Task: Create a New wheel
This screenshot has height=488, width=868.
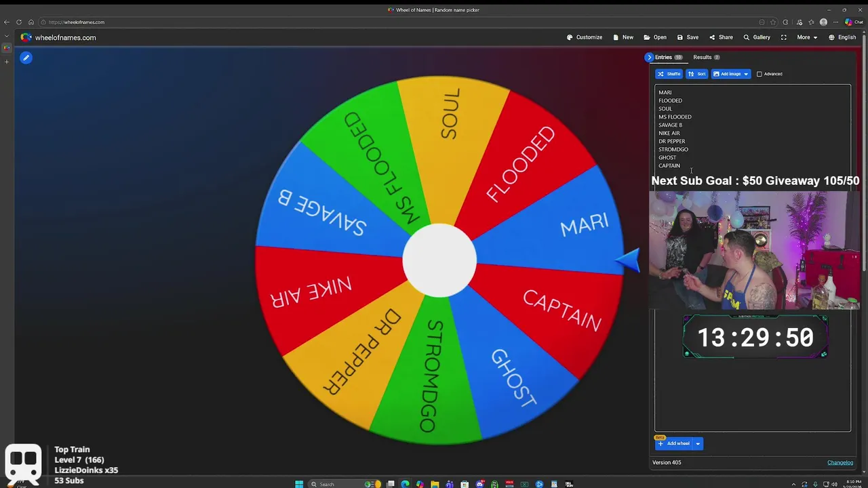Action: coord(623,37)
